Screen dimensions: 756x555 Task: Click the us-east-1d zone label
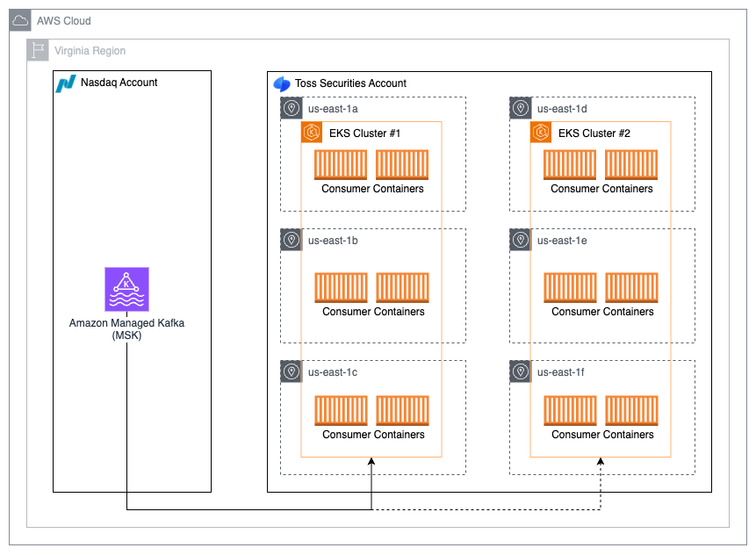coord(562,109)
